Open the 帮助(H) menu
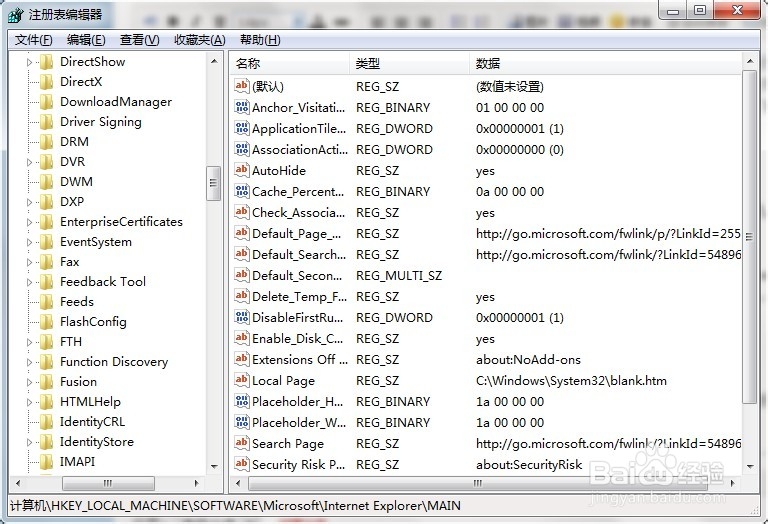The image size is (768, 524). [x=260, y=40]
